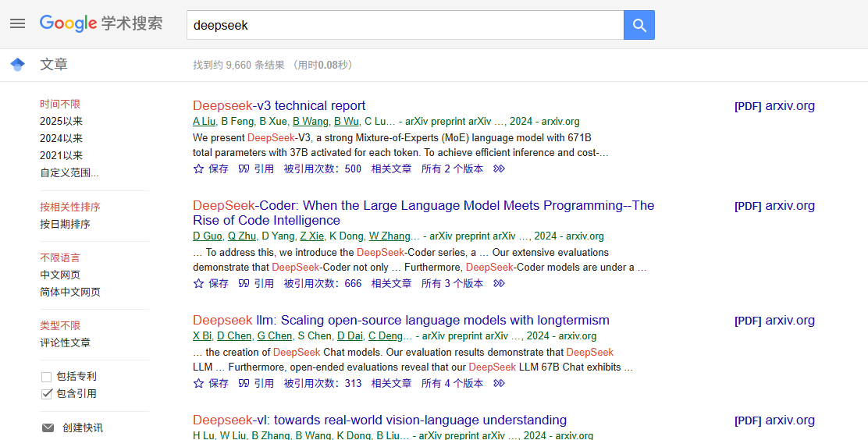Limit results to 简体中文网页
The image size is (868, 440).
tap(69, 293)
